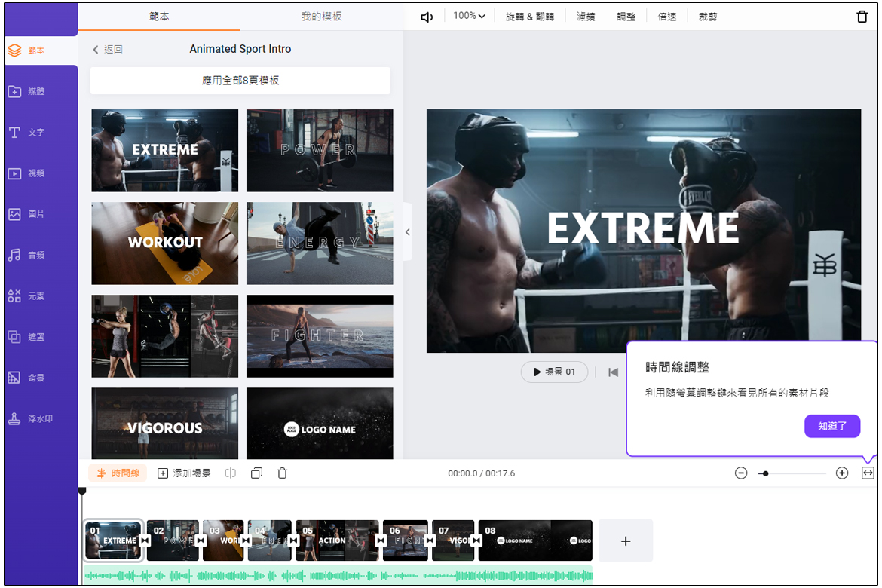
Task: Open the 視頻 video sidebar item
Action: pyautogui.click(x=27, y=173)
